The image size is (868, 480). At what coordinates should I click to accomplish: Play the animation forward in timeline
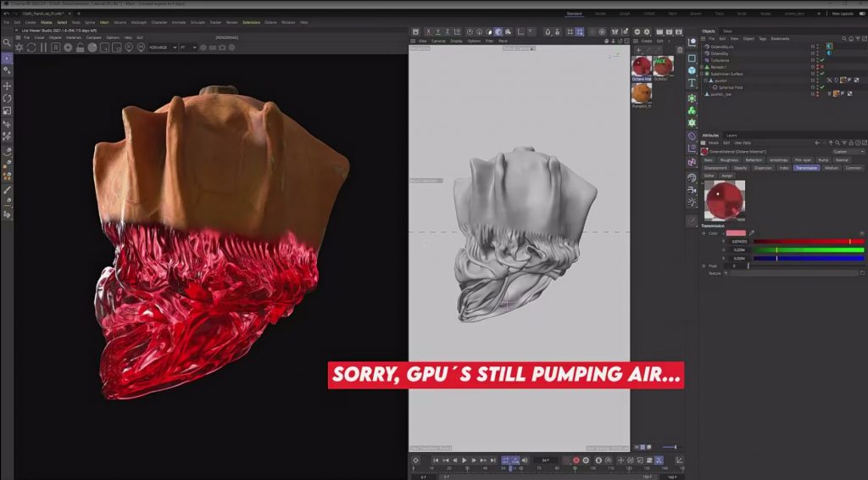[x=465, y=460]
